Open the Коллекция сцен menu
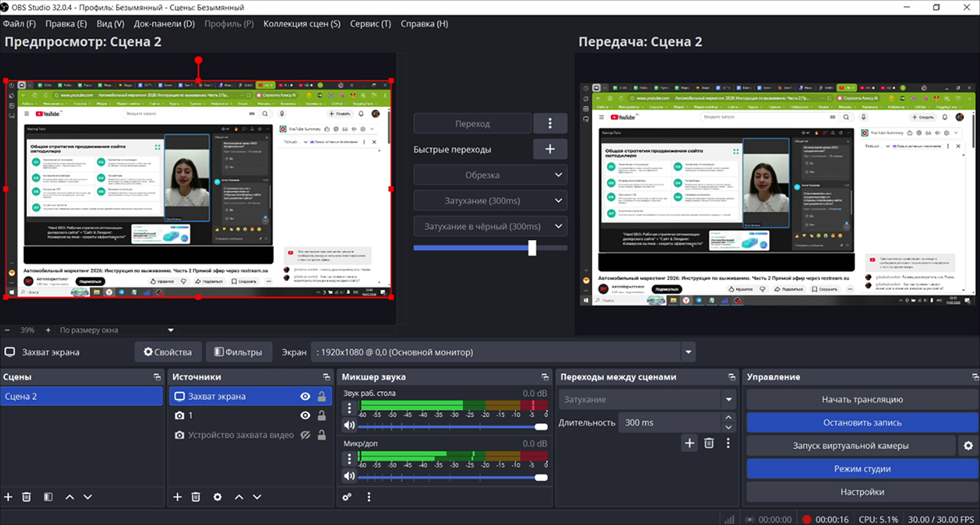The height and width of the screenshot is (525, 980). (x=301, y=24)
